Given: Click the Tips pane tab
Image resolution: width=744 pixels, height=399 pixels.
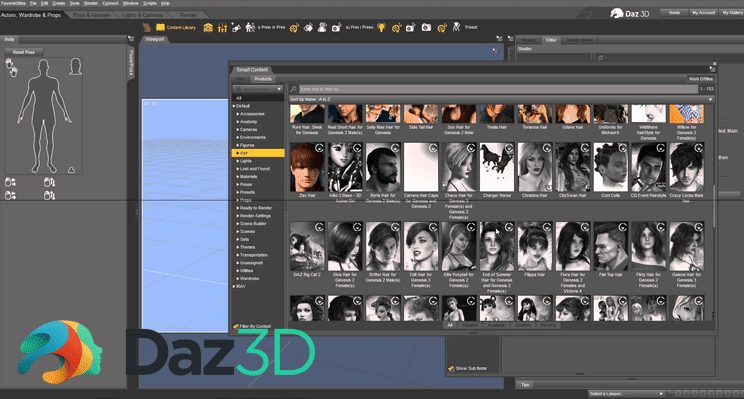Looking at the screenshot, I should click(525, 384).
